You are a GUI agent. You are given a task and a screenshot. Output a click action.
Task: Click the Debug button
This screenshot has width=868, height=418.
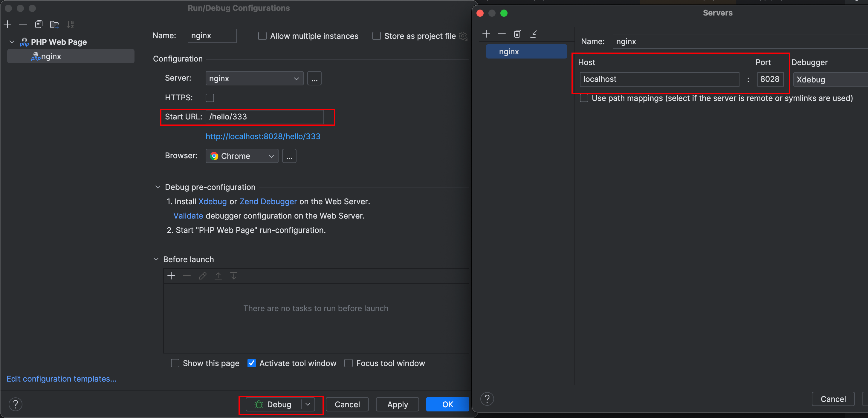tap(273, 404)
